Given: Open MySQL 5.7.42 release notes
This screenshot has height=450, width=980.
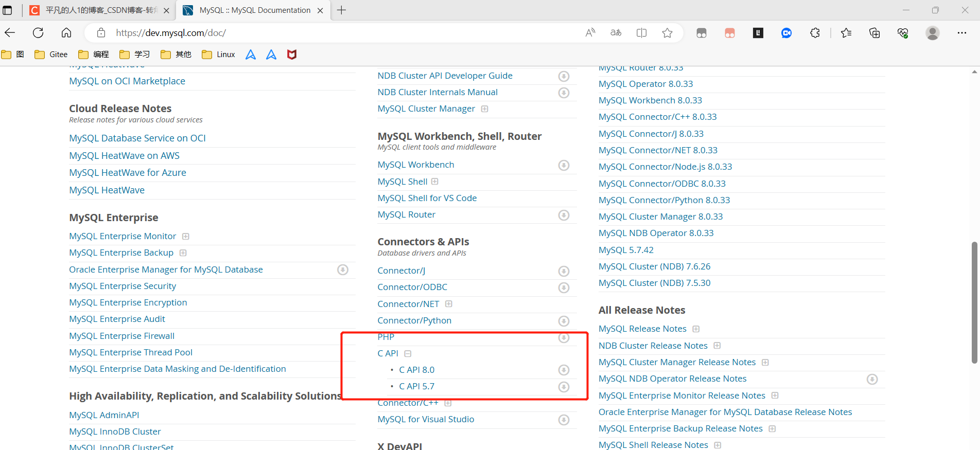Looking at the screenshot, I should click(626, 250).
